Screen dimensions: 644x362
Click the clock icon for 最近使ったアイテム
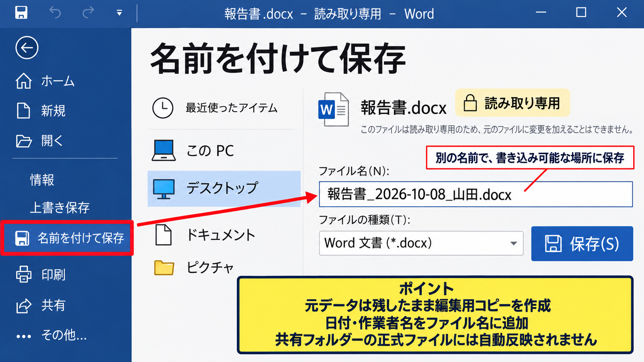click(x=163, y=108)
